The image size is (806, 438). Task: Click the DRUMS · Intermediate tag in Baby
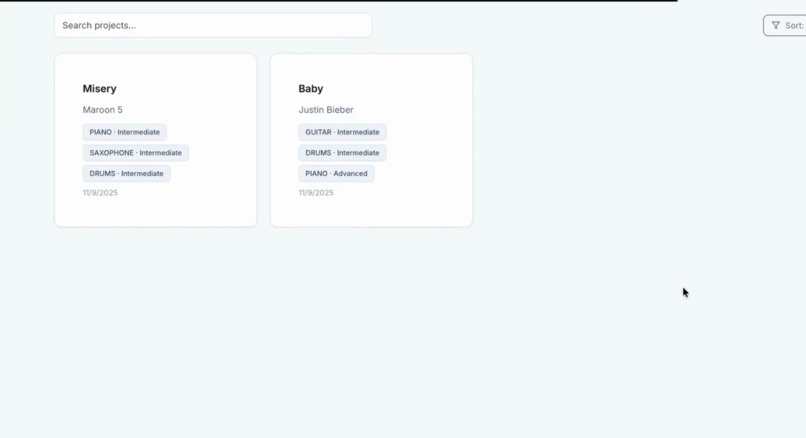[342, 153]
